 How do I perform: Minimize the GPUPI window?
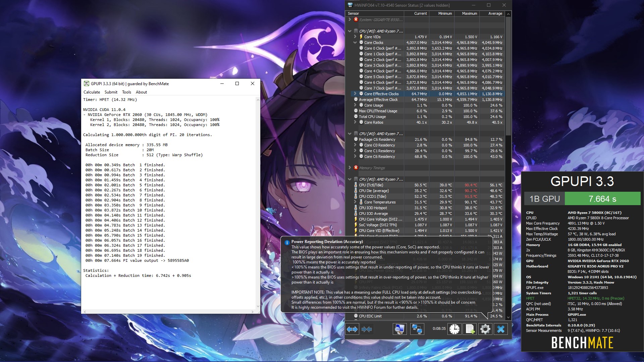(222, 83)
